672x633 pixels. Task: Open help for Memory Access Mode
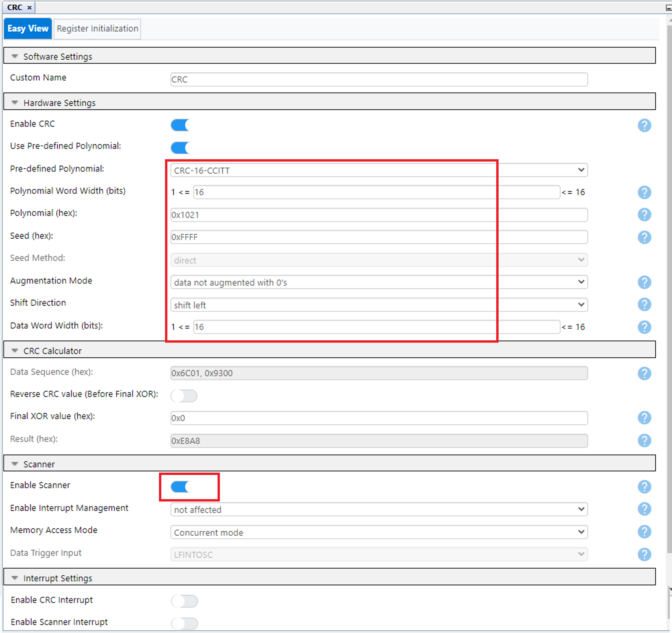click(x=644, y=532)
